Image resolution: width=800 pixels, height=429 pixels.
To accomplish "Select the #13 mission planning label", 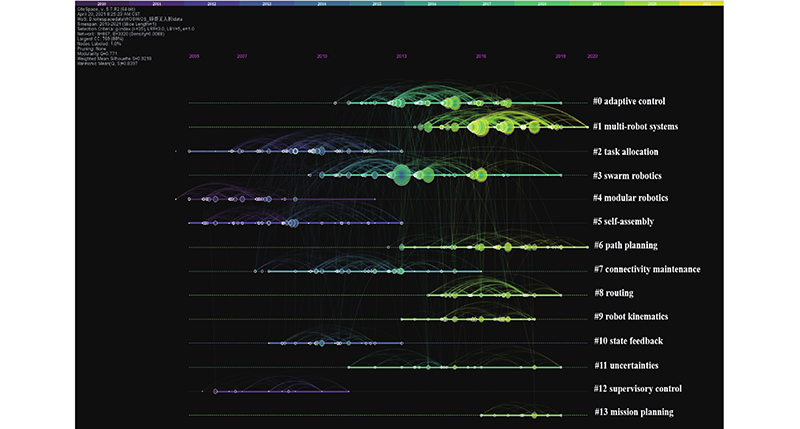I will click(x=632, y=413).
